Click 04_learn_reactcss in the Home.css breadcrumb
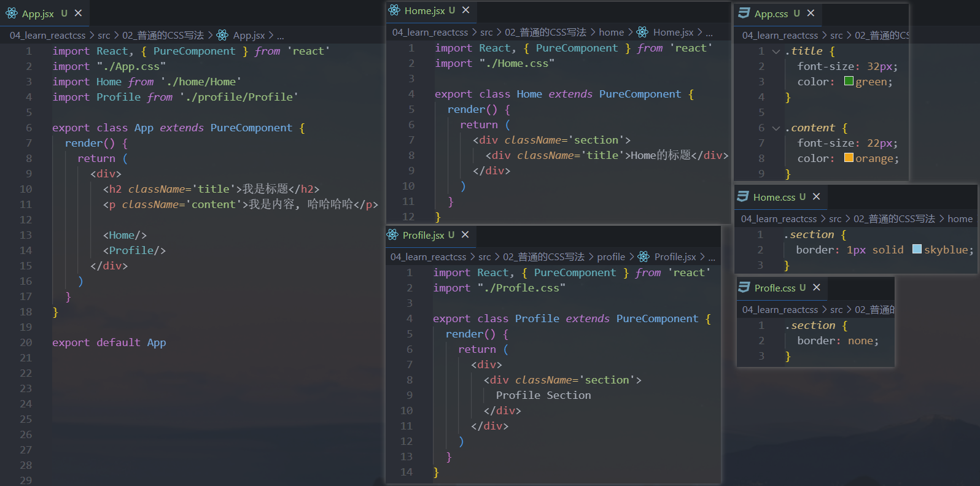Screen dimensions: 980x486 [779, 219]
